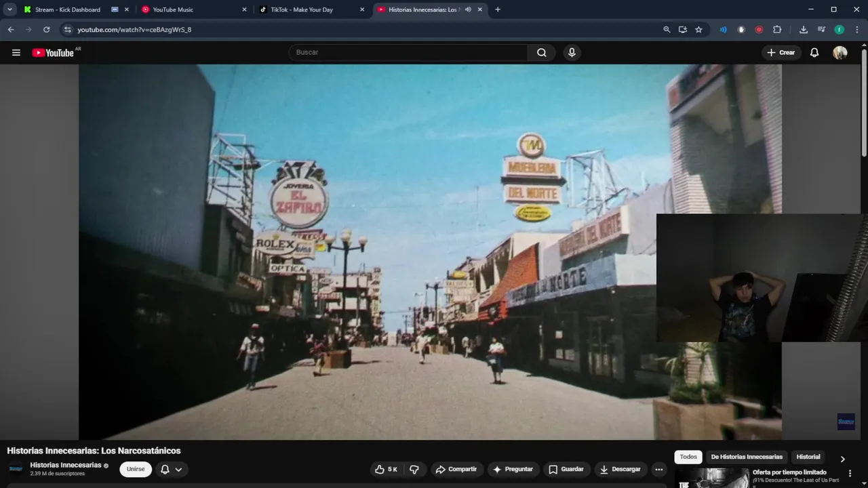Open the zoom magnifier in address bar
The image size is (868, 488).
(x=667, y=30)
